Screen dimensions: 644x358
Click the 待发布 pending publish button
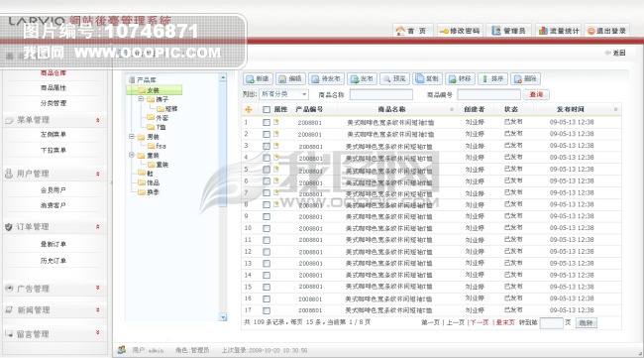(x=326, y=78)
